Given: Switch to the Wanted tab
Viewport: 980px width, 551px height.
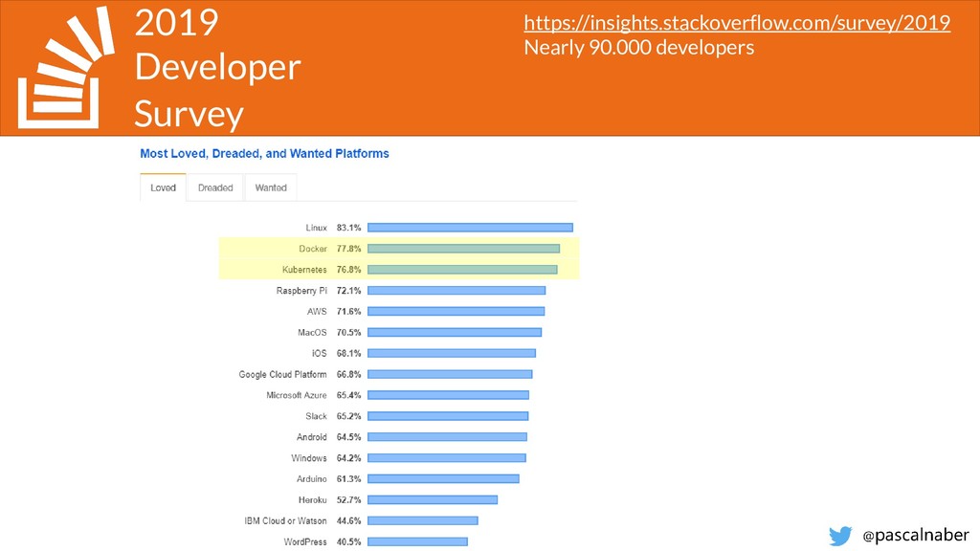Looking at the screenshot, I should tap(271, 187).
